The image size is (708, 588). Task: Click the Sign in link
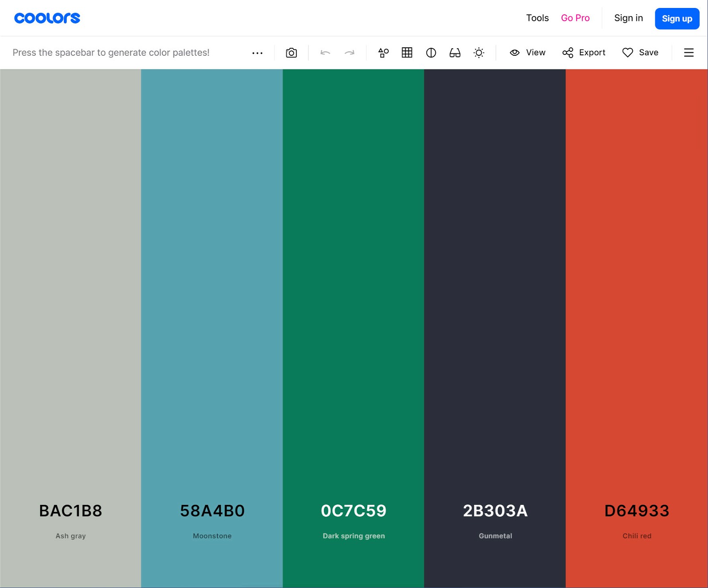tap(628, 18)
